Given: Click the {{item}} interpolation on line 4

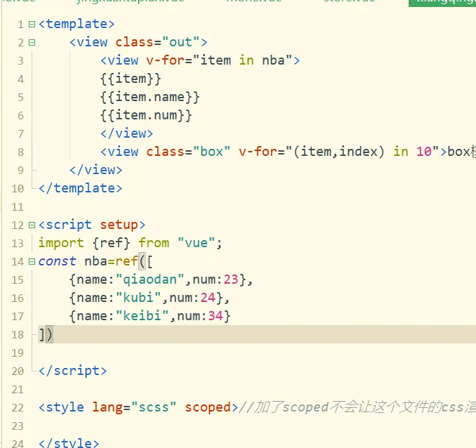Looking at the screenshot, I should pos(131,79).
